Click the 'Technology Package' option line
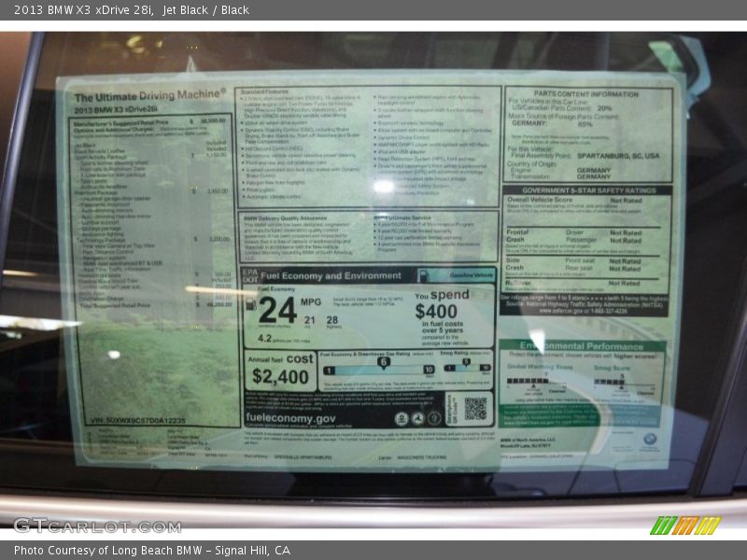 [x=101, y=240]
